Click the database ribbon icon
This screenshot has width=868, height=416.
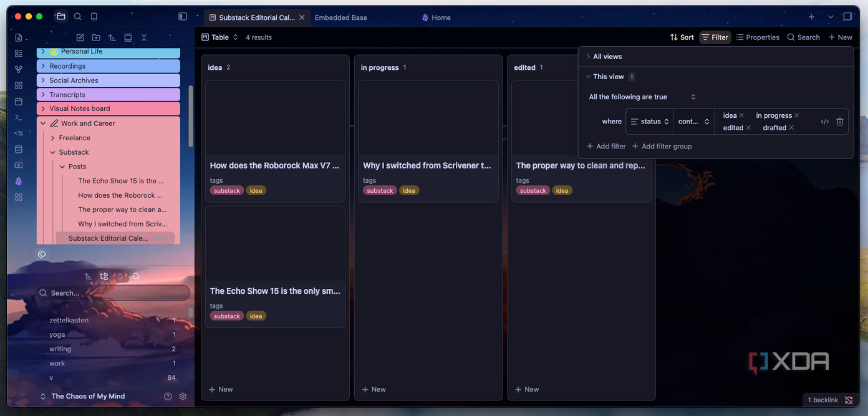19,149
